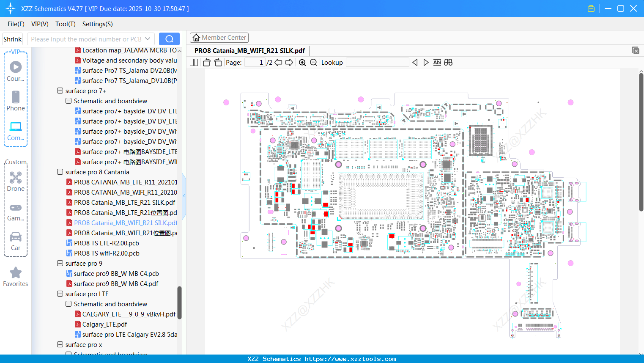The width and height of the screenshot is (644, 363).
Task: Go to previous page arrow
Action: point(278,63)
